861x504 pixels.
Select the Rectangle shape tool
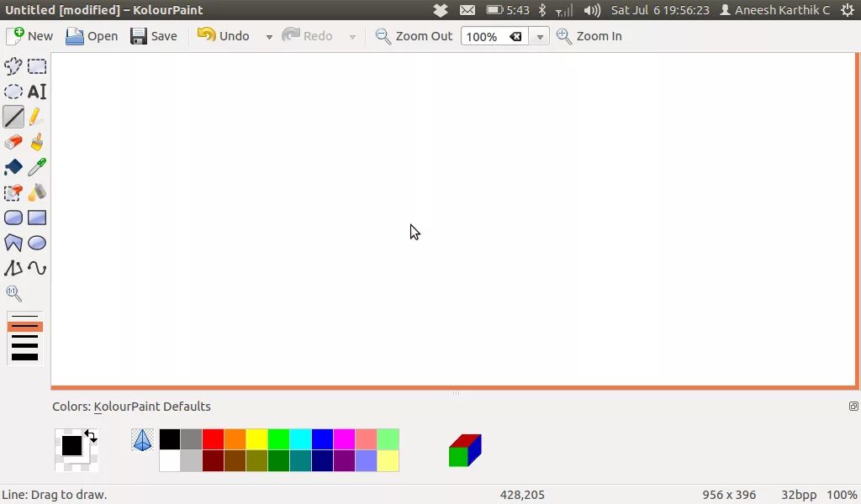[37, 218]
